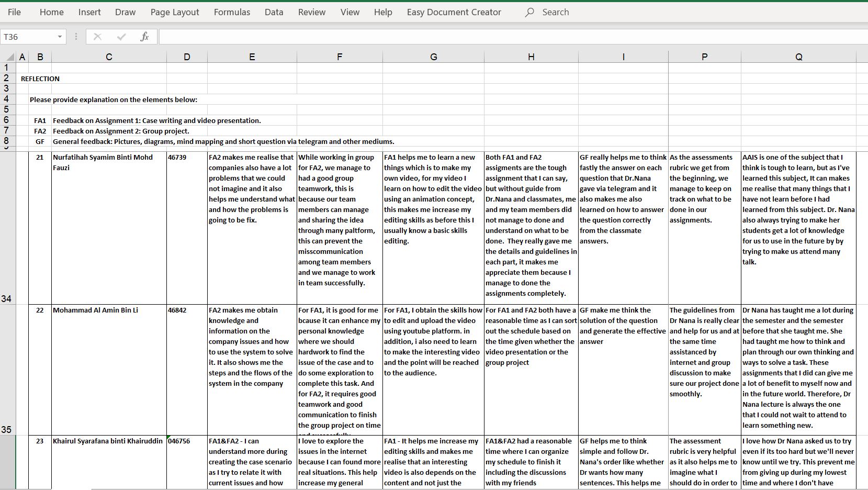Click the Nurfatihah Syamim Binti Mohd Fauzi cell
Viewport: 868px width, 490px height.
tap(109, 228)
